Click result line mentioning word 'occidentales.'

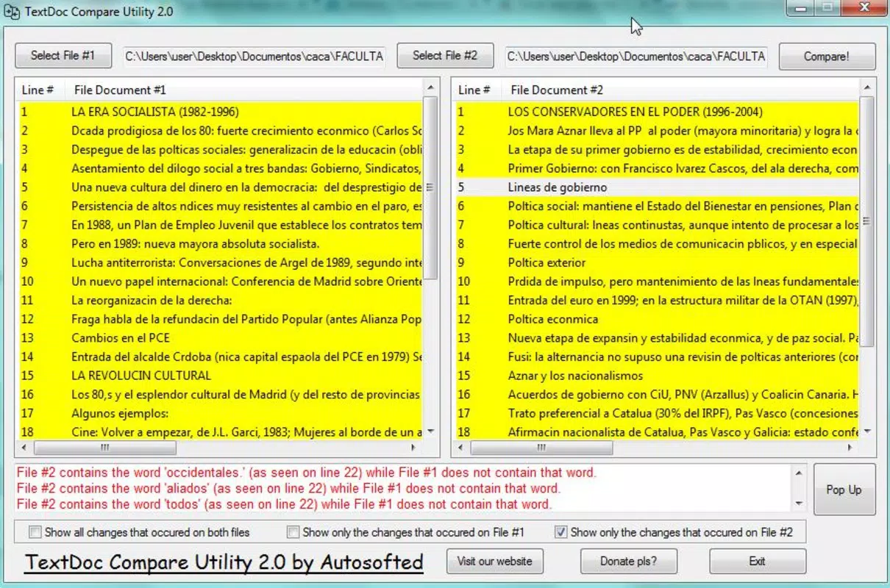point(306,473)
